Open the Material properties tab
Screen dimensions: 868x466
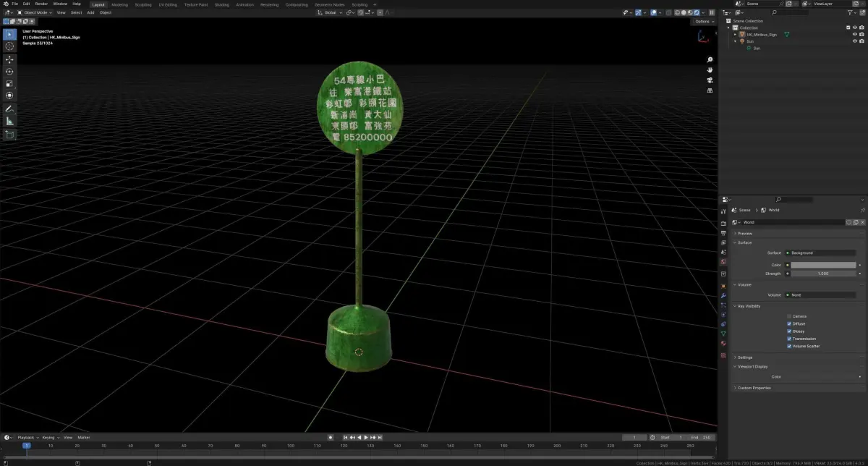723,343
